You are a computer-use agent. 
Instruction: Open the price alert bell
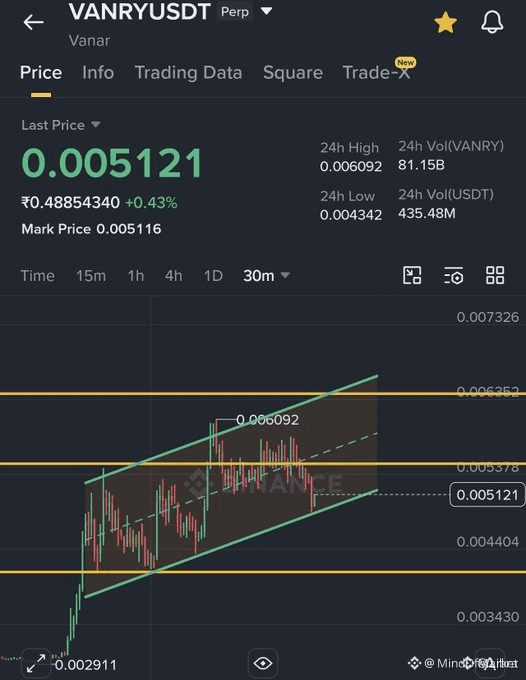click(x=492, y=22)
